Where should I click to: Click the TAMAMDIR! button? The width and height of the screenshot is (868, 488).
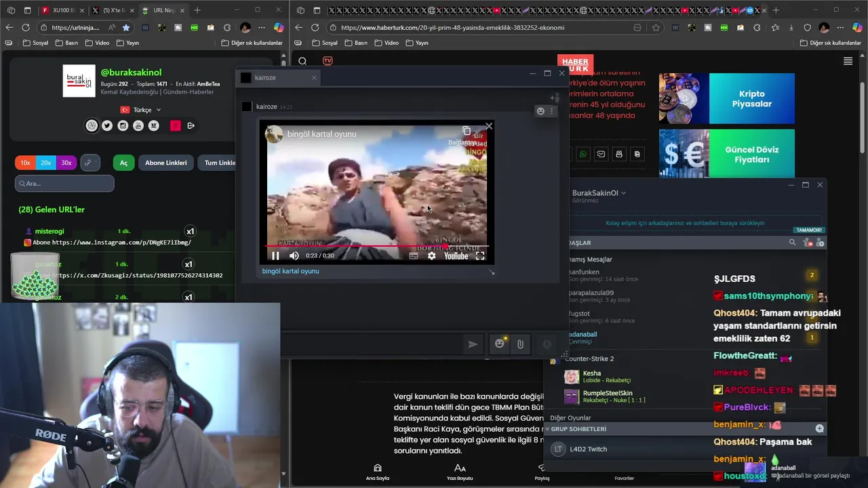[x=809, y=230]
